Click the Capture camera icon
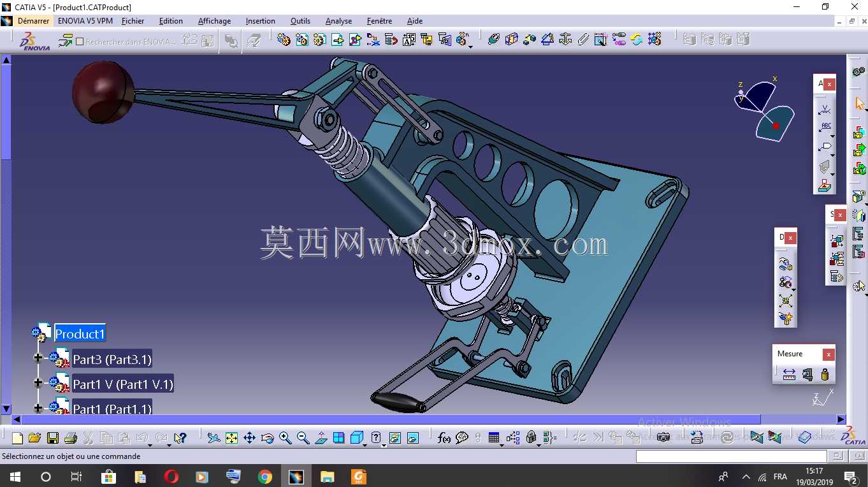 click(x=663, y=437)
